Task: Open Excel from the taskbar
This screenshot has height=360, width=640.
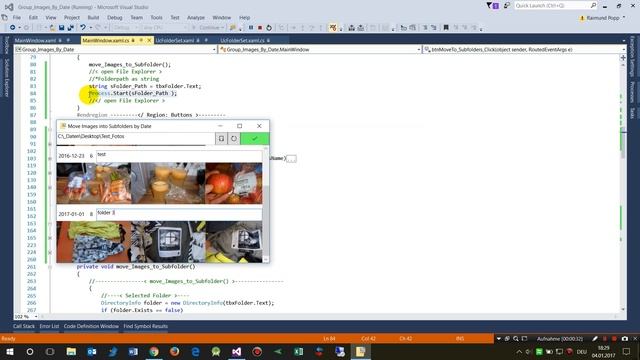Action: click(298, 351)
